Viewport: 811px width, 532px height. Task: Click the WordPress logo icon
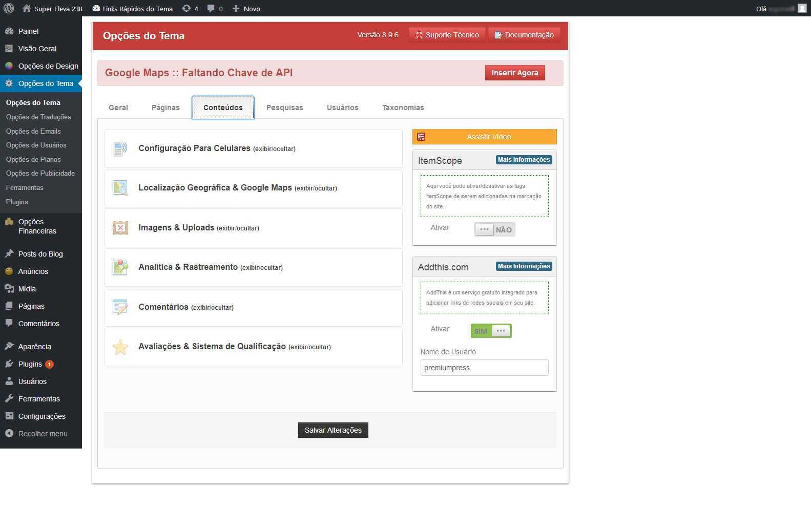pyautogui.click(x=9, y=8)
